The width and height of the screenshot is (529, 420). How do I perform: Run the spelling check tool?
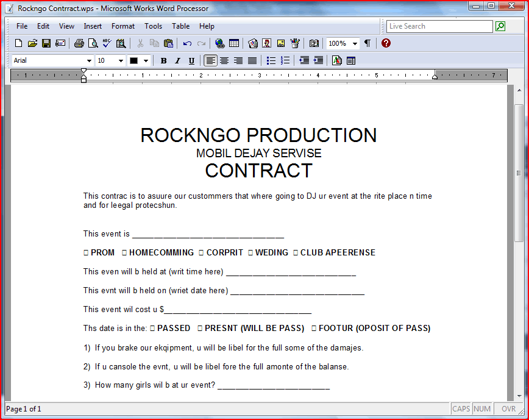point(107,43)
